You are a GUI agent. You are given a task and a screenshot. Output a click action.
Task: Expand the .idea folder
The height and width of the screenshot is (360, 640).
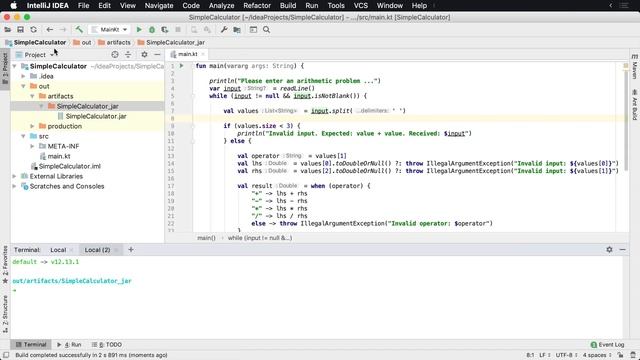(x=23, y=76)
